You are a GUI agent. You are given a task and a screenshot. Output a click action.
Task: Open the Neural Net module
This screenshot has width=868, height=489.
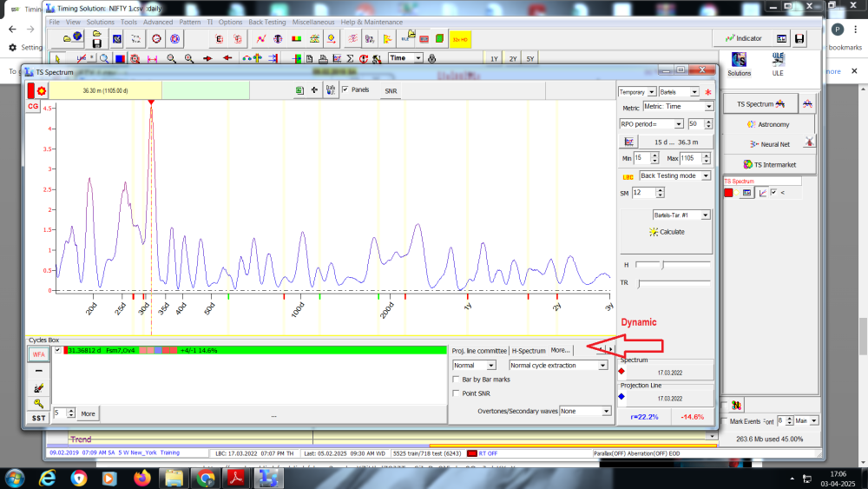tap(768, 144)
